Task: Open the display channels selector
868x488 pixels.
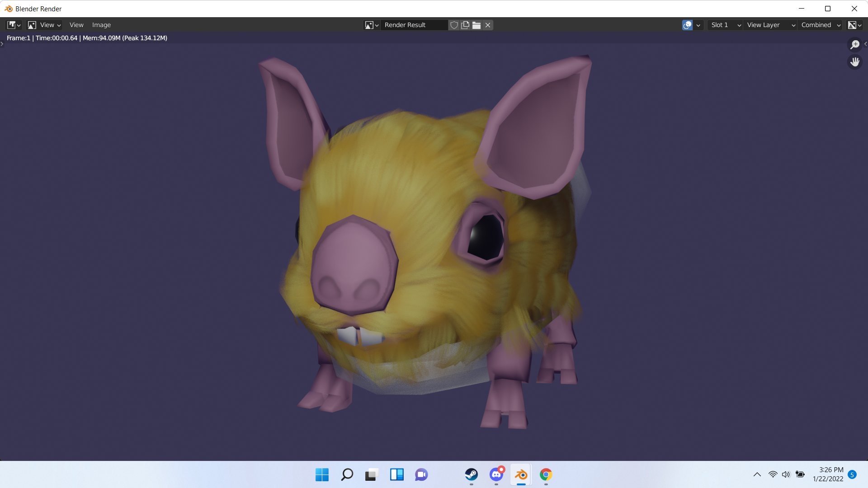Action: (x=854, y=25)
